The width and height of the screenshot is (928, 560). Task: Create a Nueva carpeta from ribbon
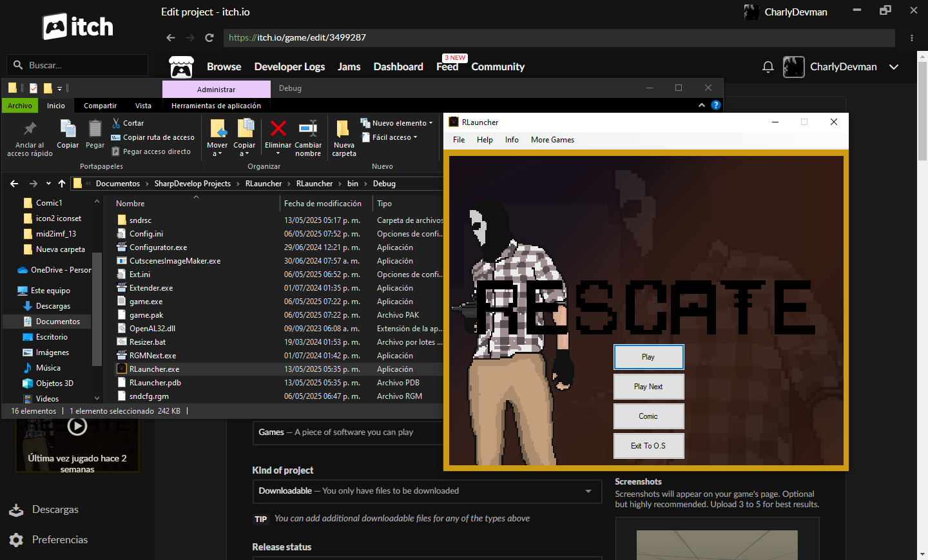(x=343, y=138)
